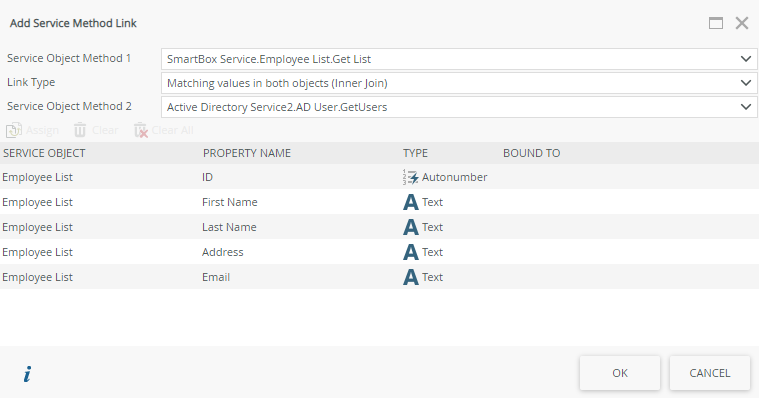
Task: Maximize the Add Service Method Link dialog
Action: 716,23
